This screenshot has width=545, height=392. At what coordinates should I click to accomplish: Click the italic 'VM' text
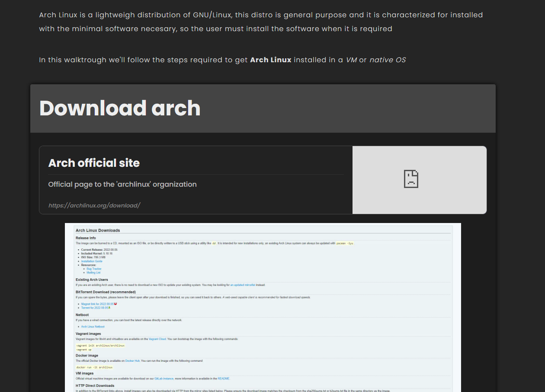click(351, 60)
